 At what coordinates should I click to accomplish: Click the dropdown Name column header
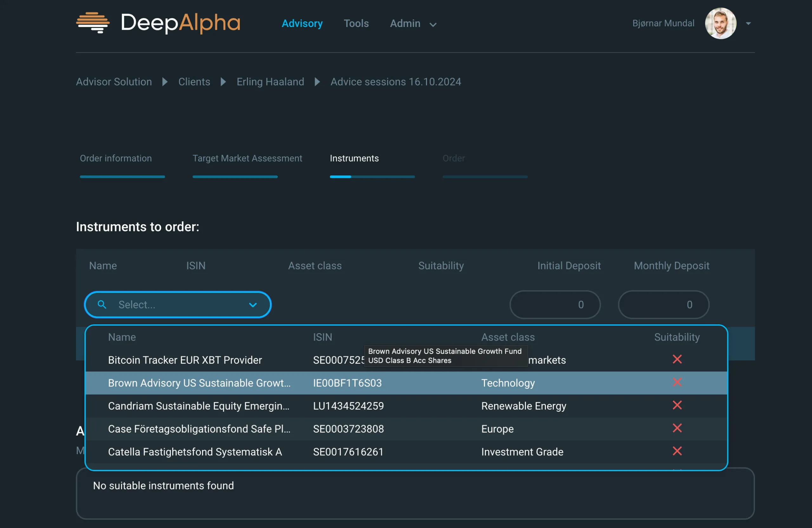(x=122, y=337)
